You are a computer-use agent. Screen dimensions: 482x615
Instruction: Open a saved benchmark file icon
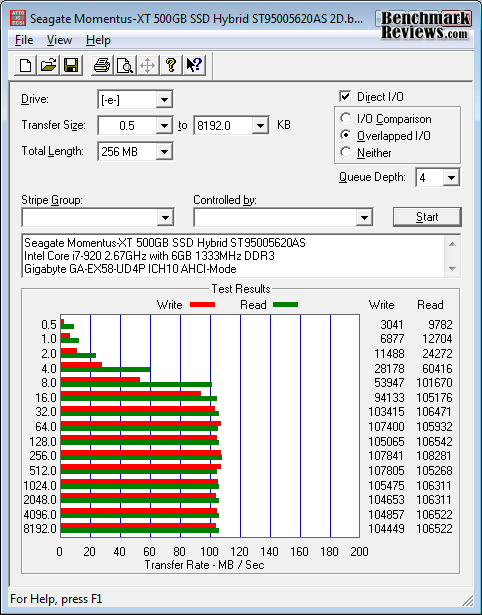[x=49, y=65]
